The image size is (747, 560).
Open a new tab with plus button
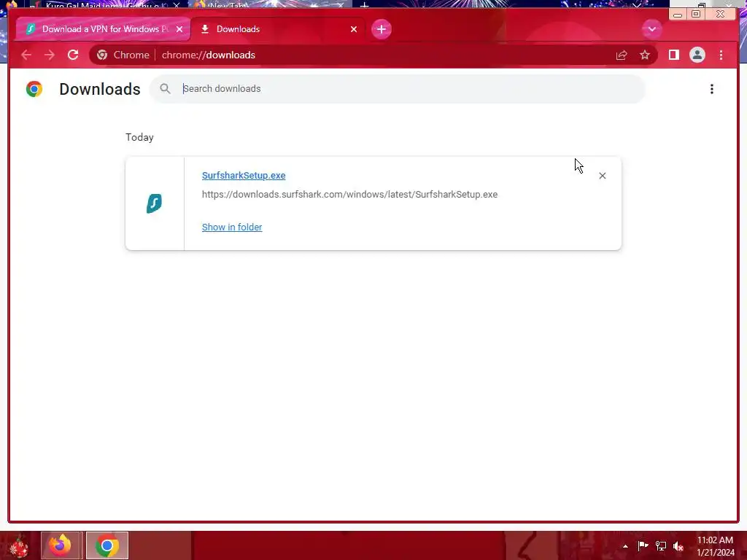[381, 29]
